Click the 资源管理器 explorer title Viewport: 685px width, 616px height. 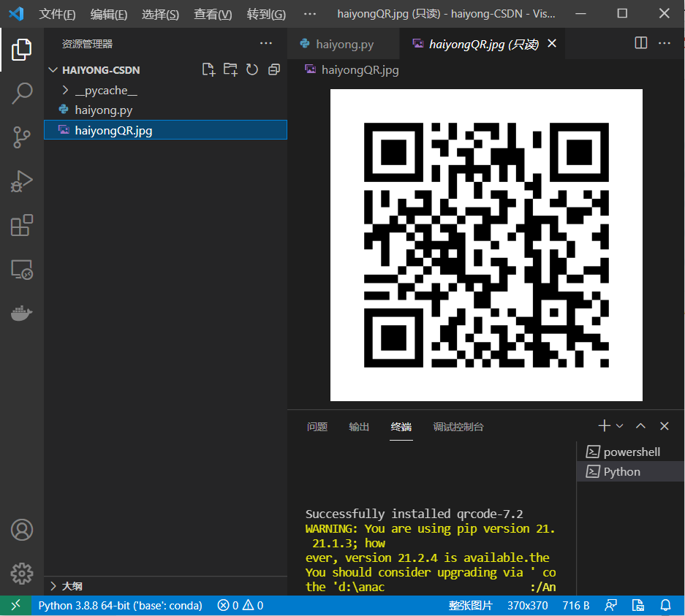click(x=88, y=44)
